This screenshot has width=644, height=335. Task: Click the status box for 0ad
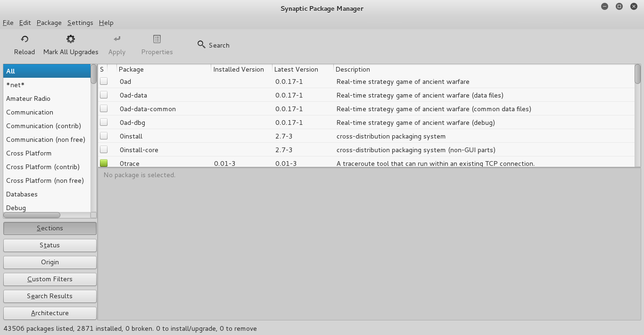[104, 81]
